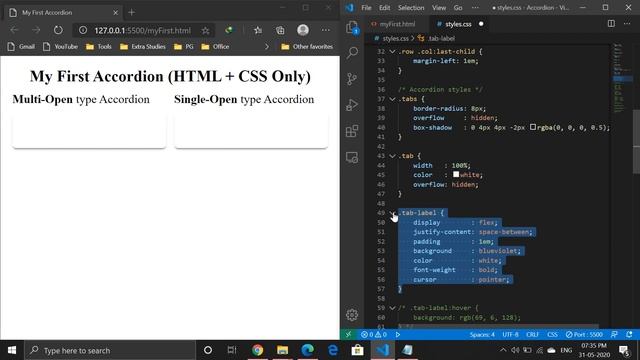This screenshot has width=640, height=360.
Task: Show hidden system tray icons
Action: pos(503,350)
